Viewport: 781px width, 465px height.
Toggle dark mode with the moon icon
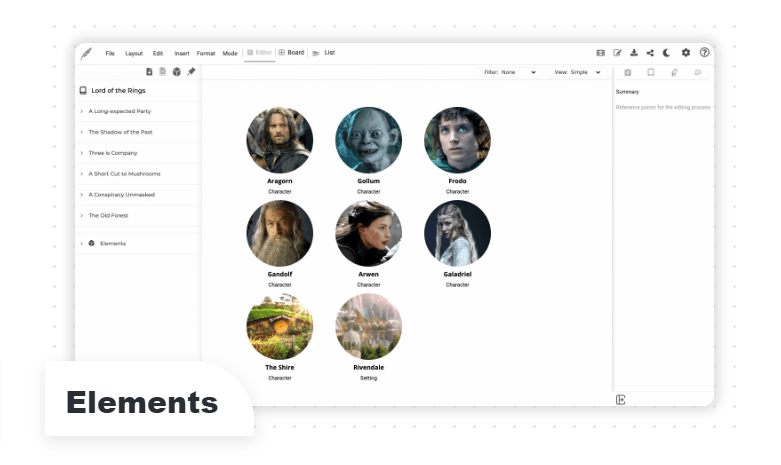click(666, 52)
